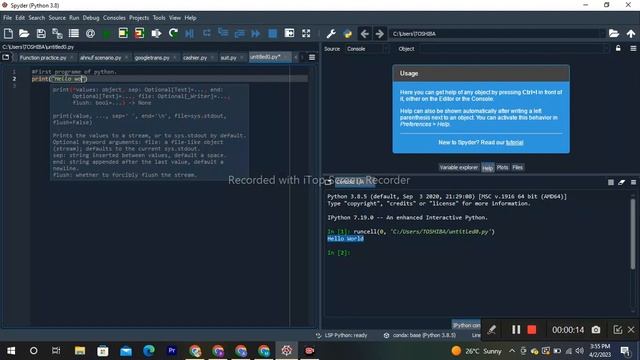Open the Source menu

57,18
